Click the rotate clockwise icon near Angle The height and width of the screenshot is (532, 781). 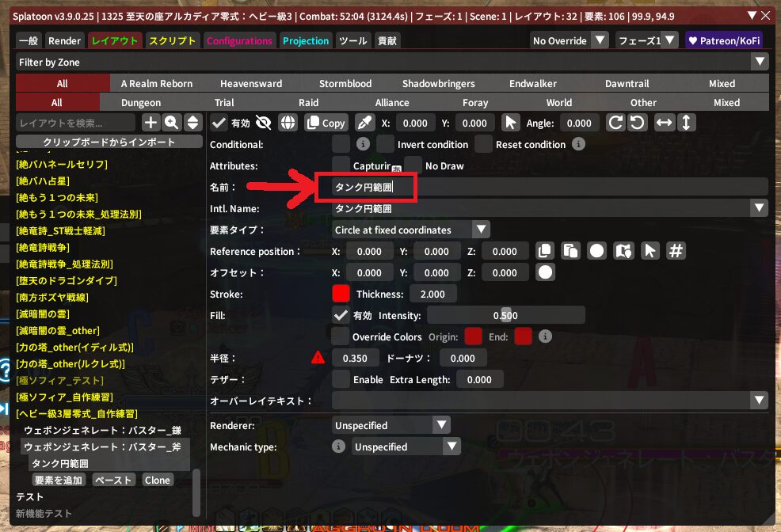(616, 123)
